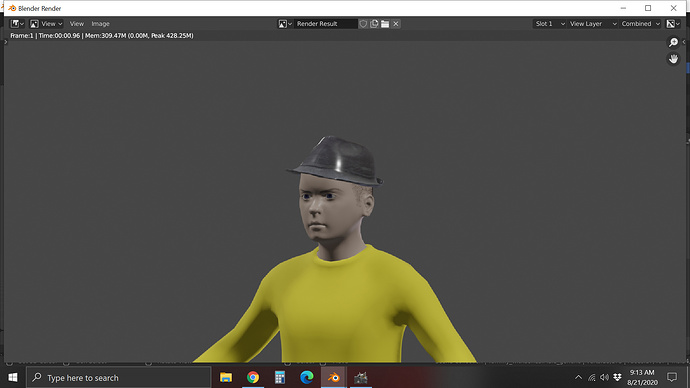Expand the toolbar region arrow on left
Image resolution: width=690 pixels, height=388 pixels.
(6, 42)
